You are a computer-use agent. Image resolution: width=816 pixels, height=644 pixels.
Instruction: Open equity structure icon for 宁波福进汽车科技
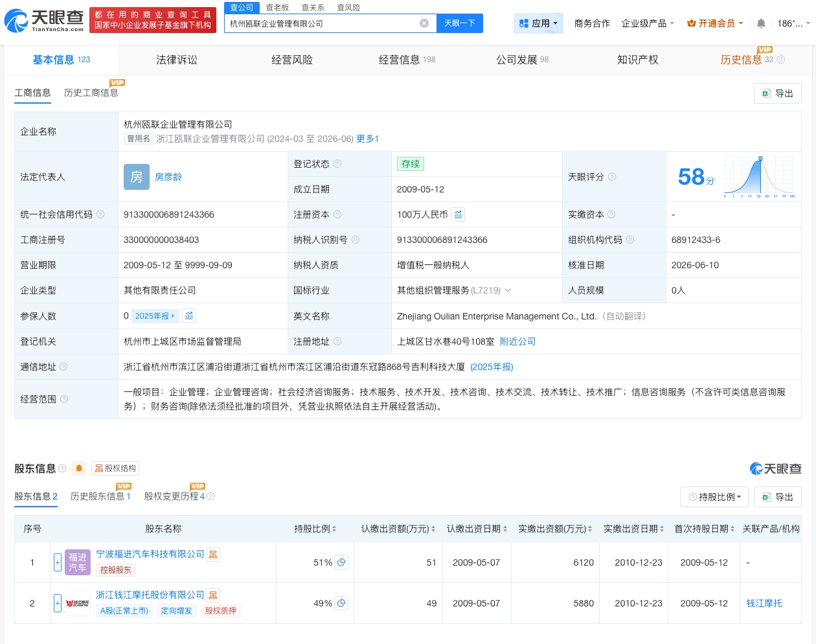[213, 555]
